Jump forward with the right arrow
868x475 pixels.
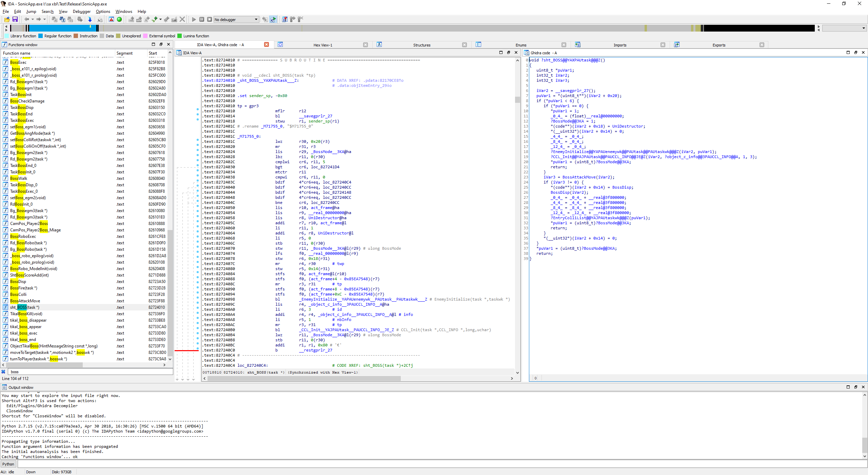point(39,19)
